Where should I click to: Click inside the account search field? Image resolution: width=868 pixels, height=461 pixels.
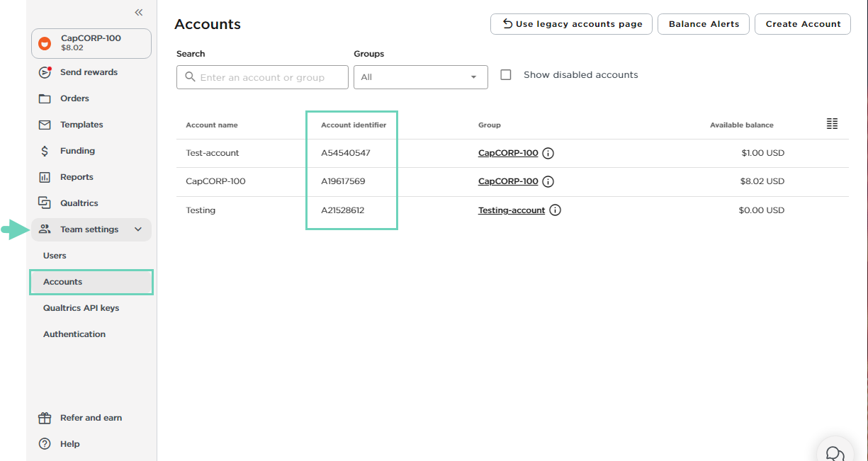tap(262, 76)
